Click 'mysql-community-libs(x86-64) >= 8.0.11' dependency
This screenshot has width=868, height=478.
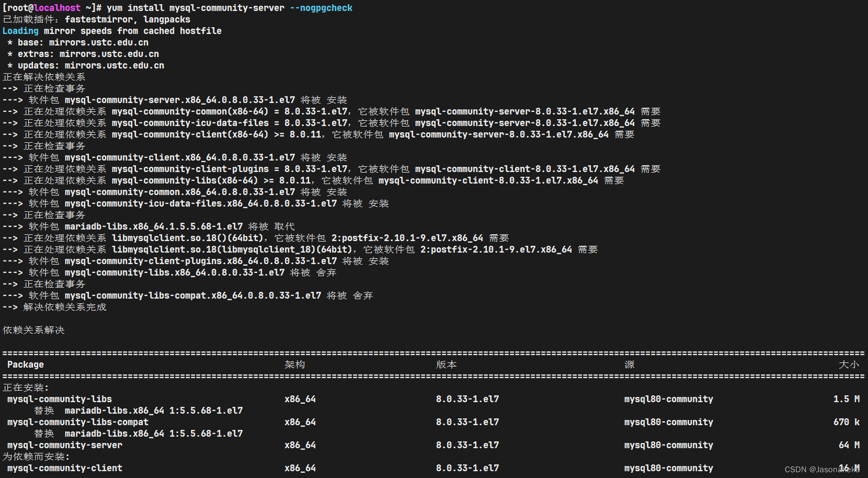(211, 180)
